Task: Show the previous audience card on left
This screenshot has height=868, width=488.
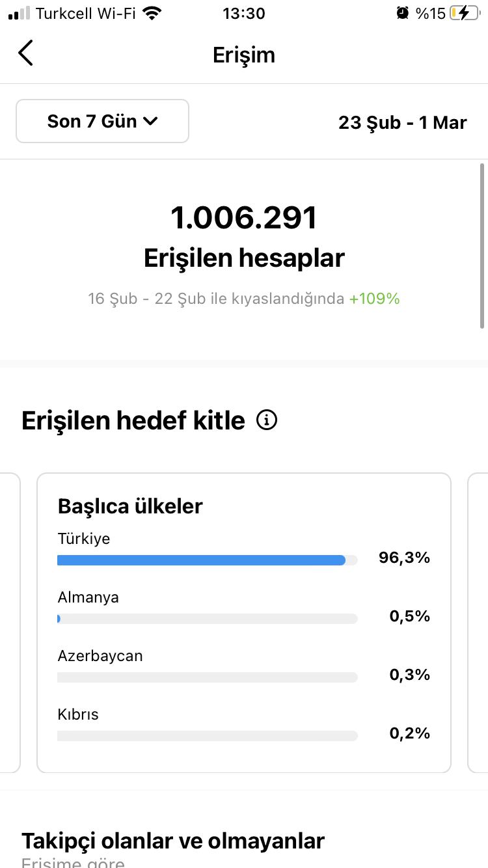Action: (10, 623)
